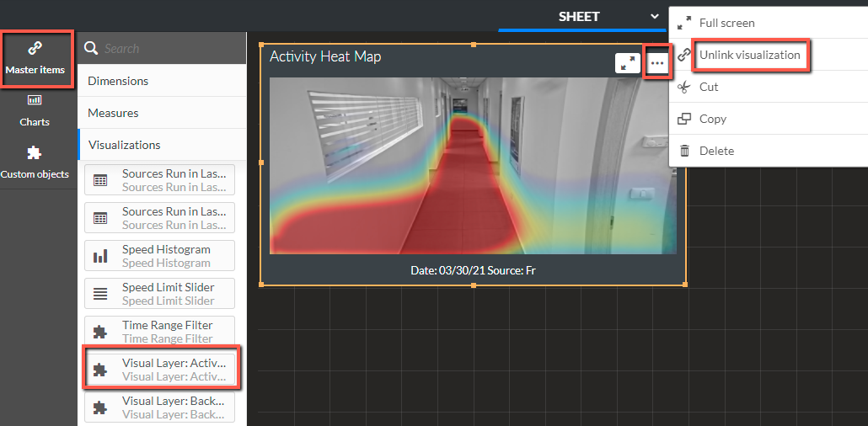Click the Copy duplicate icon

(685, 119)
